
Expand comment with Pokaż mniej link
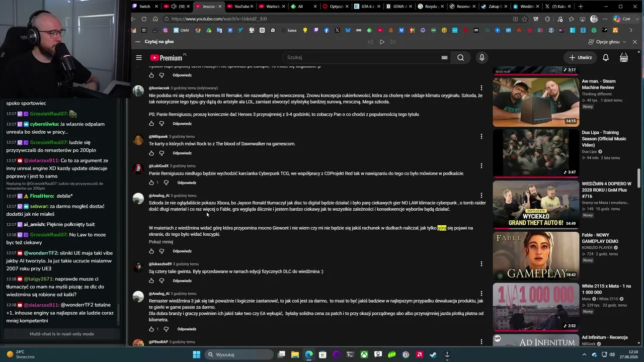(x=161, y=242)
